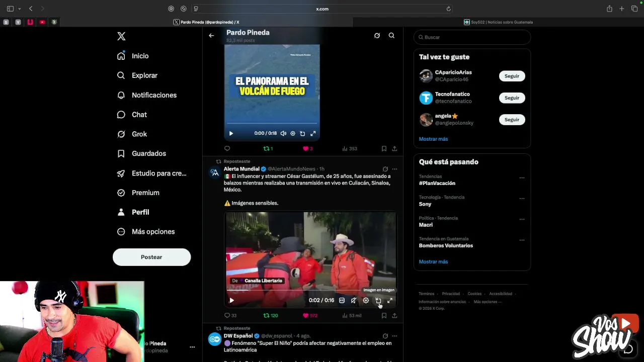Image resolution: width=644 pixels, height=362 pixels.
Task: Open the Canalla Libertario source label
Action: [x=258, y=281]
